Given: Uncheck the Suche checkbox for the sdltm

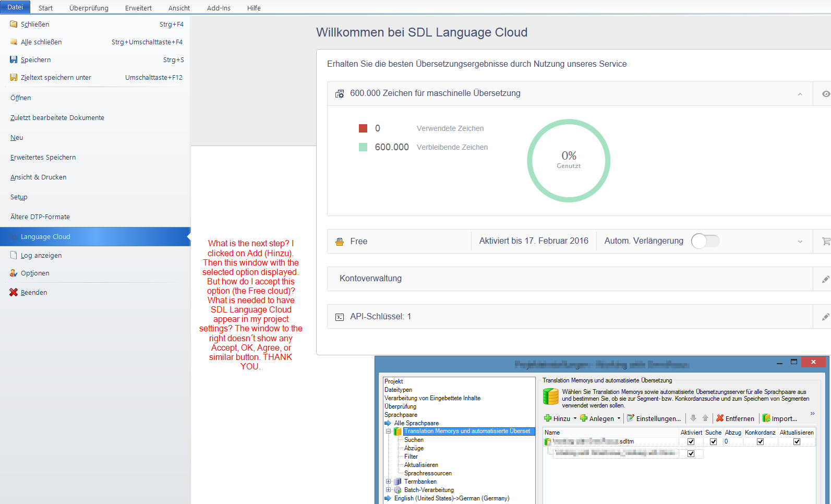Looking at the screenshot, I should click(713, 442).
